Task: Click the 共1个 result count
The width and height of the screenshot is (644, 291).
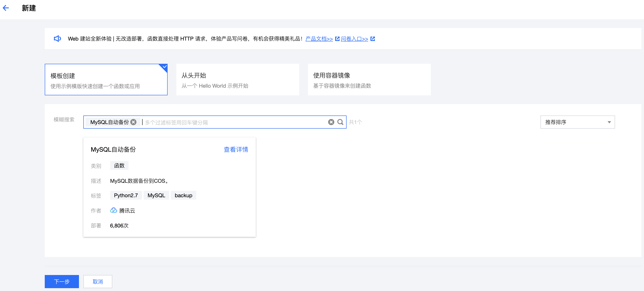Action: pyautogui.click(x=355, y=122)
